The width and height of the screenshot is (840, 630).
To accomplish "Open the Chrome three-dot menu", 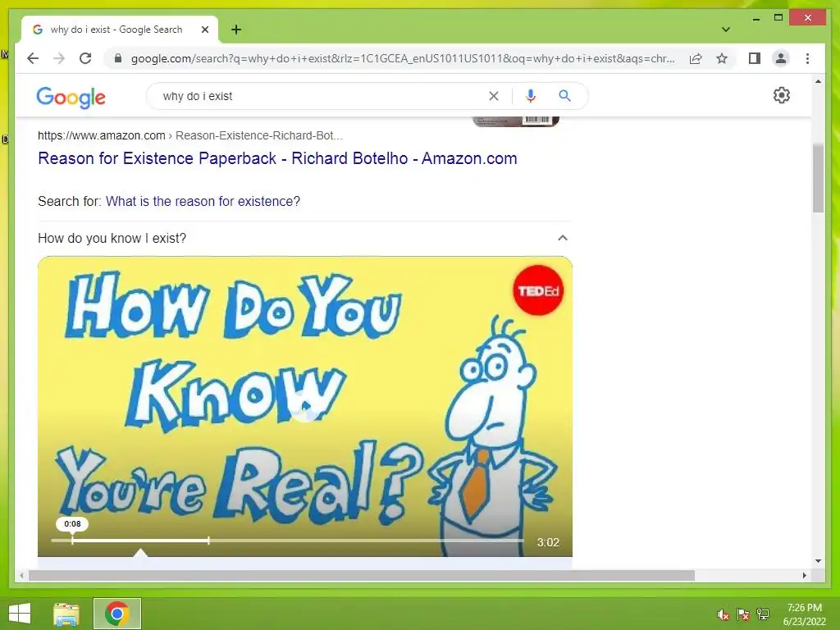I will tap(807, 58).
